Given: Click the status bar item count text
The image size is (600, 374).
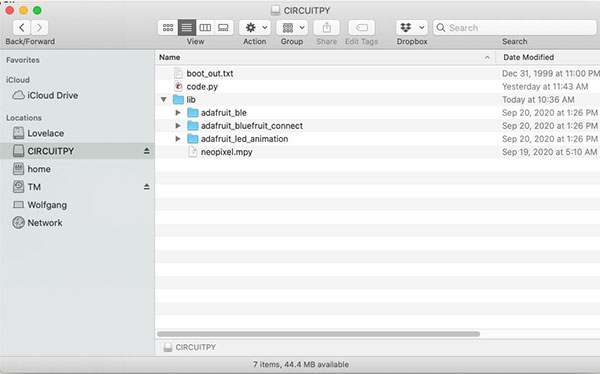Looking at the screenshot, I should tap(301, 364).
